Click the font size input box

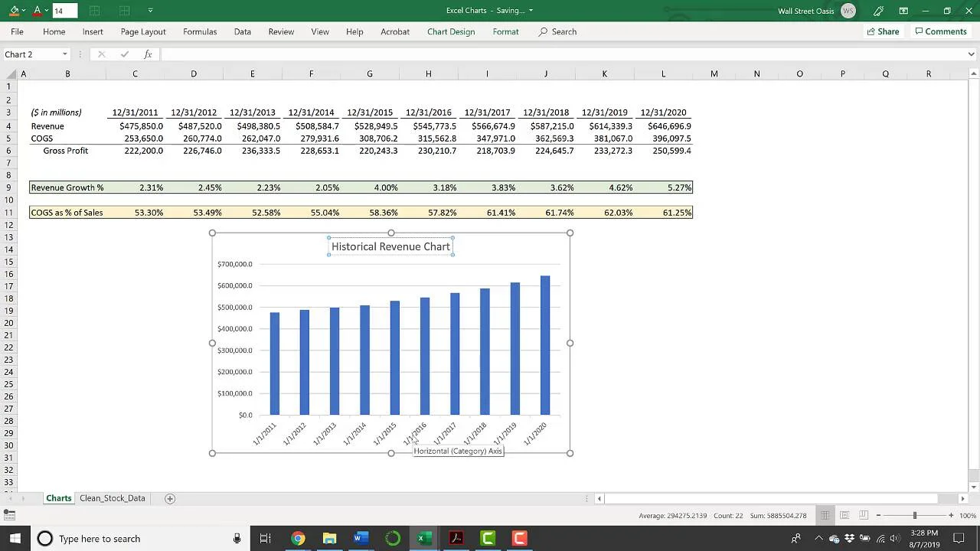(x=64, y=11)
